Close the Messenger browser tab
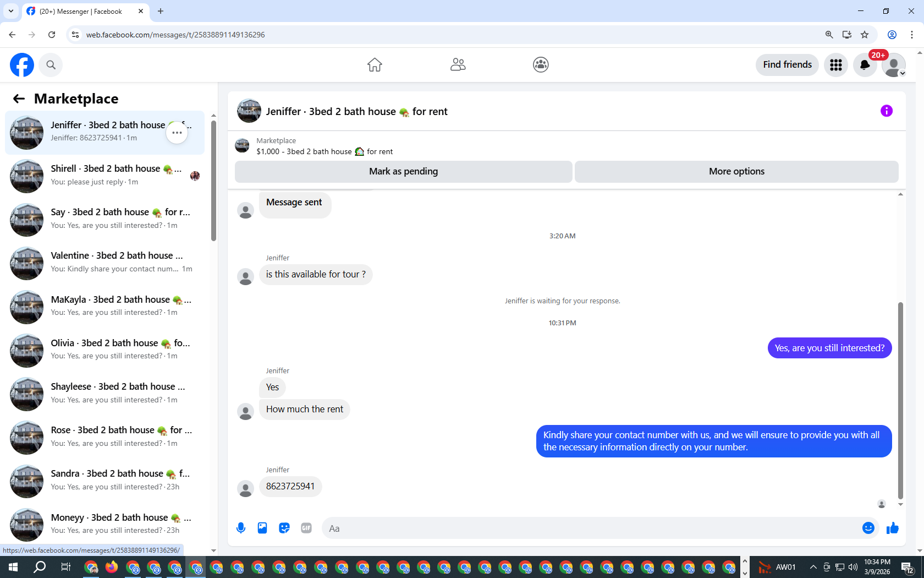This screenshot has width=924, height=578. pos(141,11)
